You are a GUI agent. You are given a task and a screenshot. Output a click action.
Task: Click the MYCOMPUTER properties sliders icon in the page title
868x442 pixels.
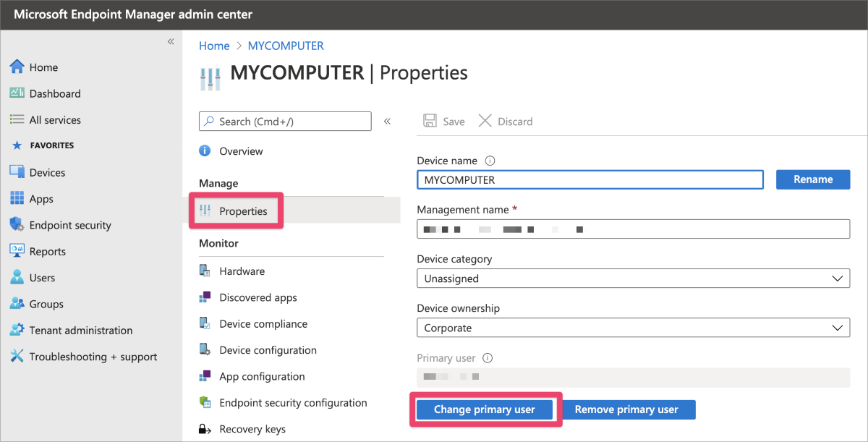[210, 78]
